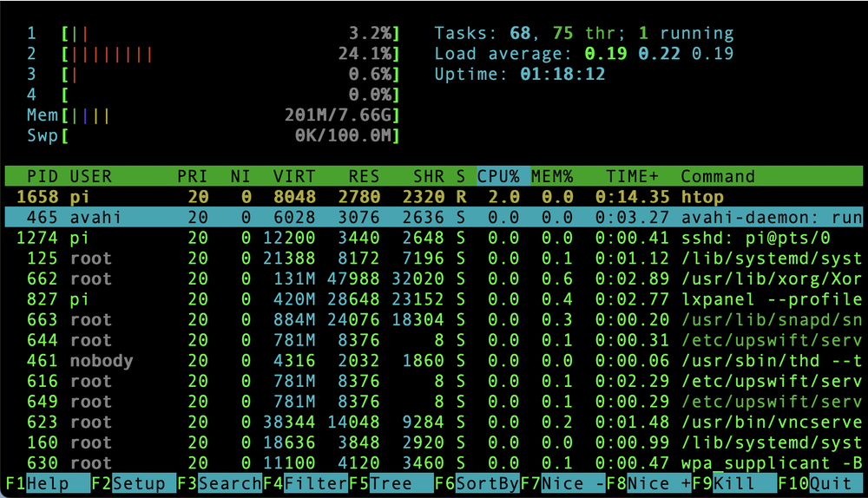Select the nobody user /usr/sbin/thd row
The image size is (868, 498).
point(434,361)
